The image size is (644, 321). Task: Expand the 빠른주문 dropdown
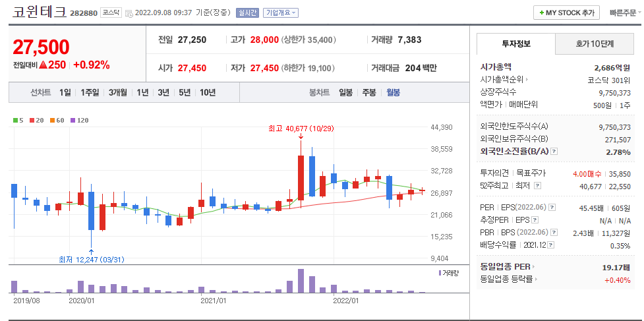pos(626,13)
